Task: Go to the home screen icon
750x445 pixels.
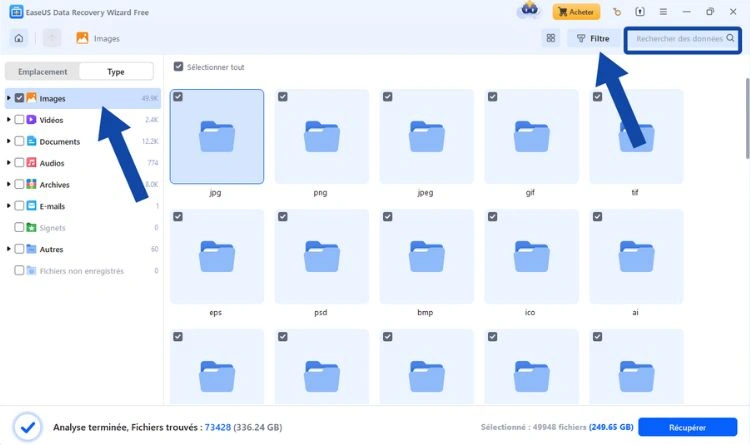Action: [19, 38]
